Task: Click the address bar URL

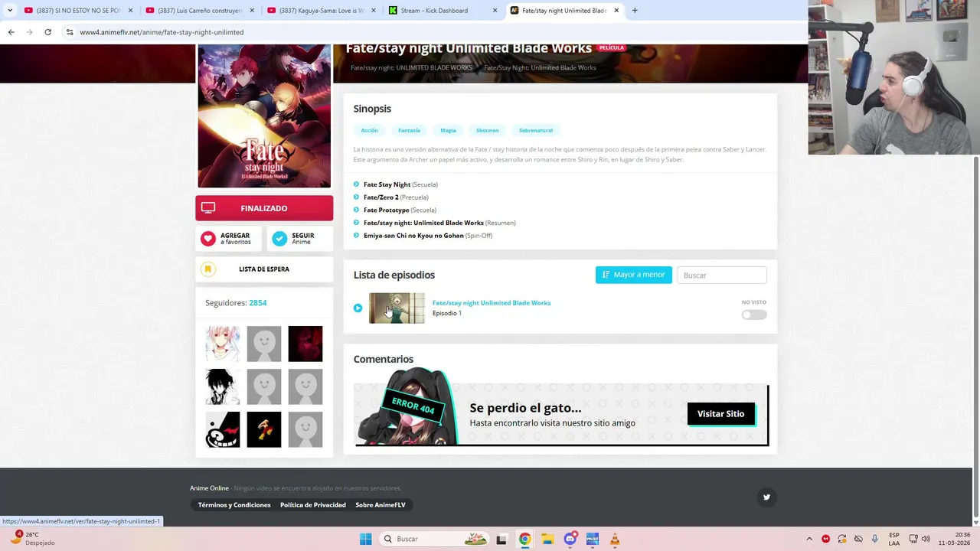Action: click(162, 32)
